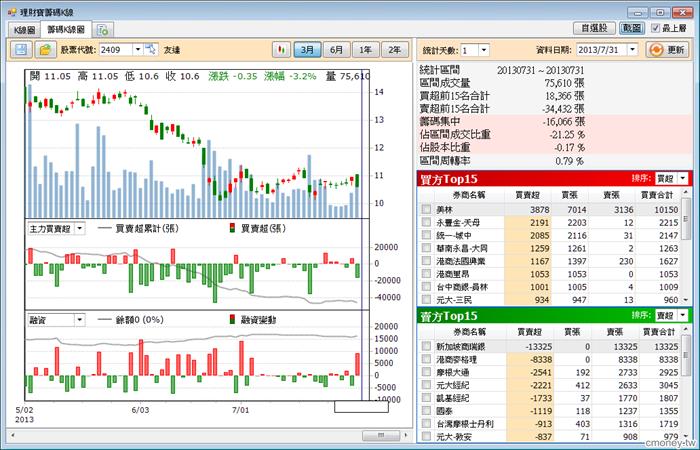Click the horizontal chart scrollbar thumb
The width and height of the screenshot is (700, 450).
(380, 434)
